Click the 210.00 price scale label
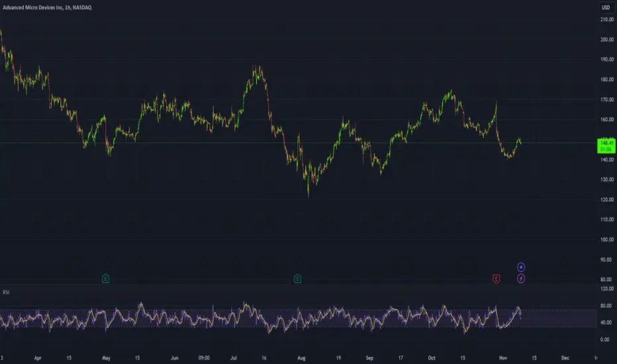This screenshot has height=364, width=617. click(x=607, y=19)
